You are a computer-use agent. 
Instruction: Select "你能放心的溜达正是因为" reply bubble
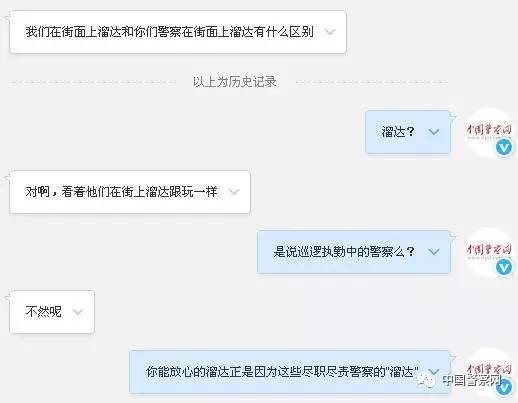(x=290, y=372)
